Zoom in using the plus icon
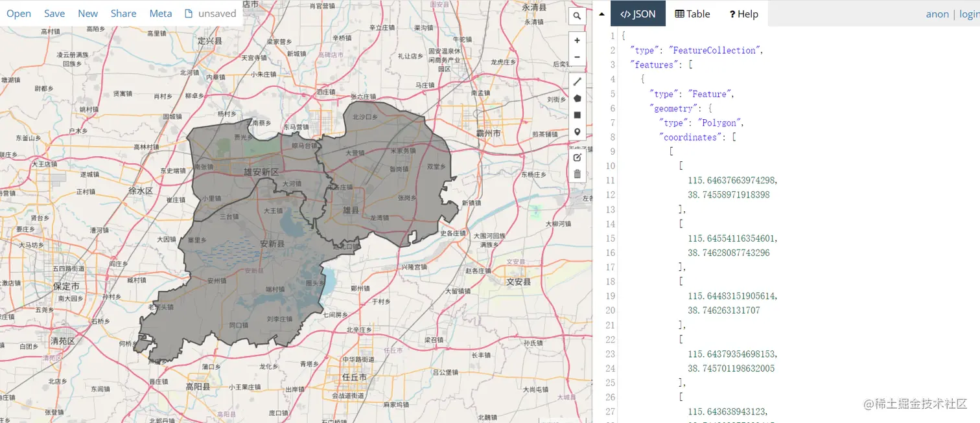This screenshot has width=980, height=423. (577, 40)
